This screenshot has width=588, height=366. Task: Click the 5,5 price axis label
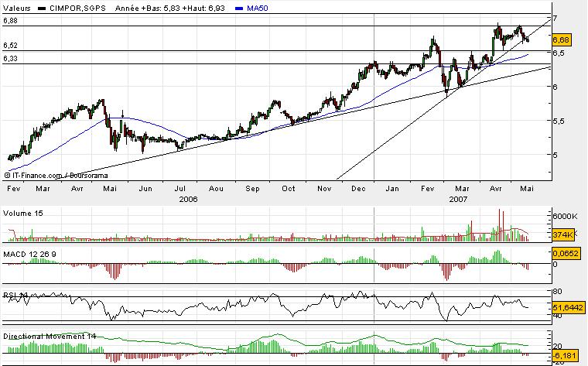(x=559, y=121)
